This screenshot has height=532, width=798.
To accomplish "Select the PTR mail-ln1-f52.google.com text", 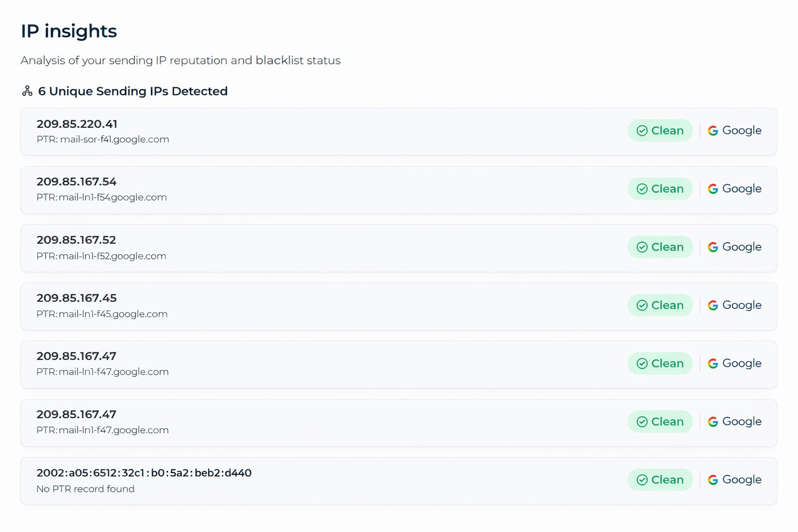I will [x=101, y=256].
